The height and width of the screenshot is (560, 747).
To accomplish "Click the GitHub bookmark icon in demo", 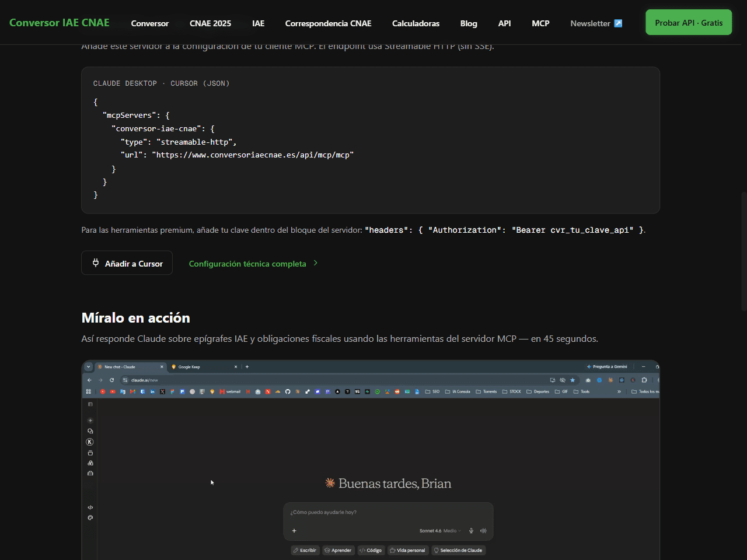I will 288,391.
